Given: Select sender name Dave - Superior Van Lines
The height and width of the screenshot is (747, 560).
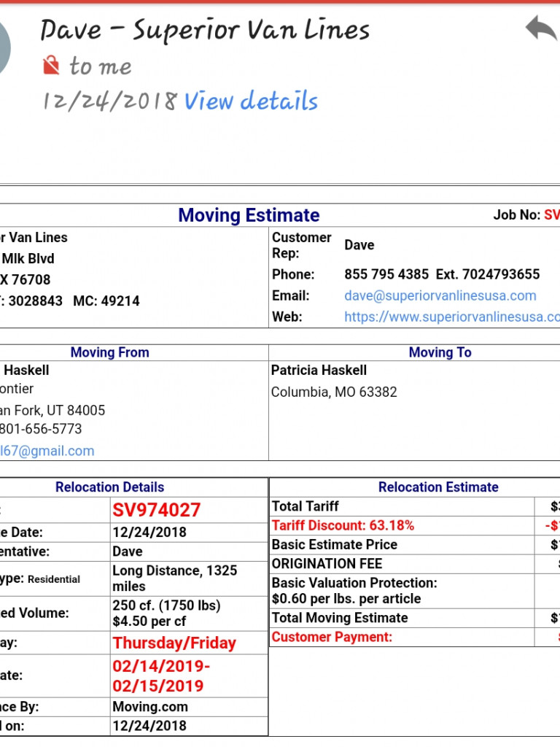Looking at the screenshot, I should pos(205,29).
